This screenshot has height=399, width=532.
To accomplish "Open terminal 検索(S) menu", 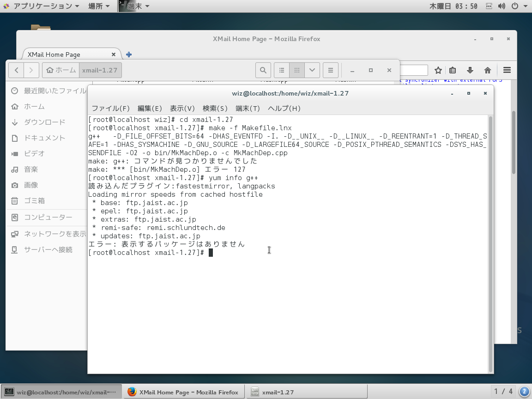I will click(215, 108).
